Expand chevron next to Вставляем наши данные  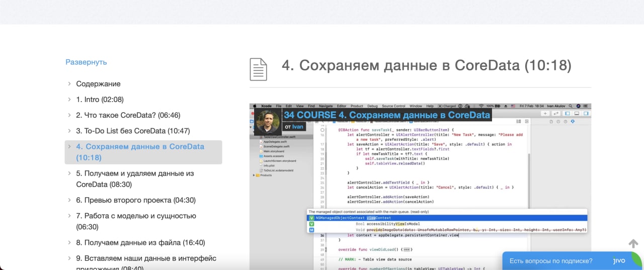point(69,258)
